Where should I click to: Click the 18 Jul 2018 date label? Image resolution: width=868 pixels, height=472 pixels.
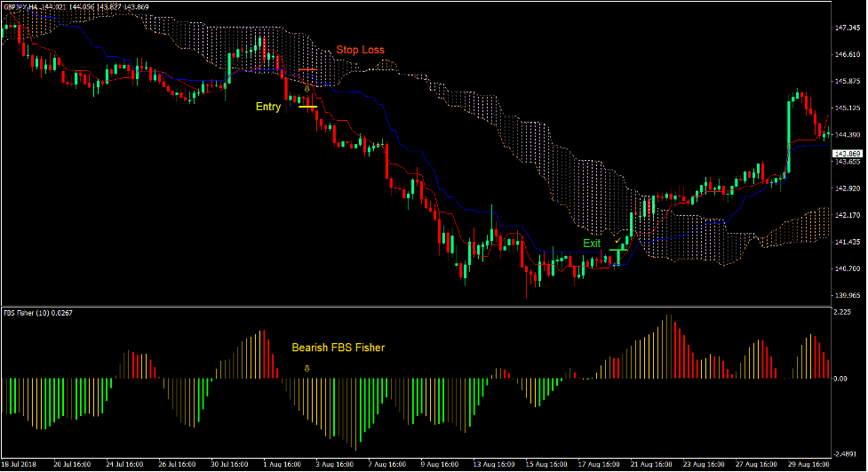(21, 464)
